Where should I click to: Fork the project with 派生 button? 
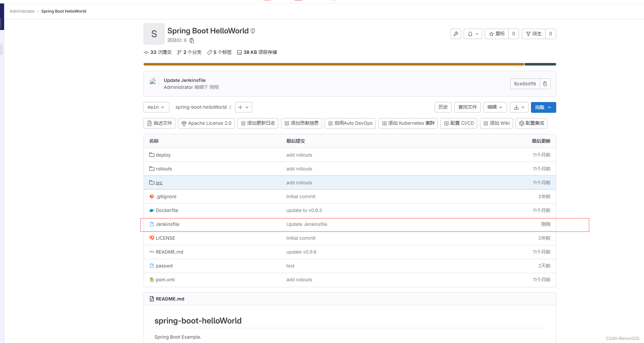click(534, 34)
